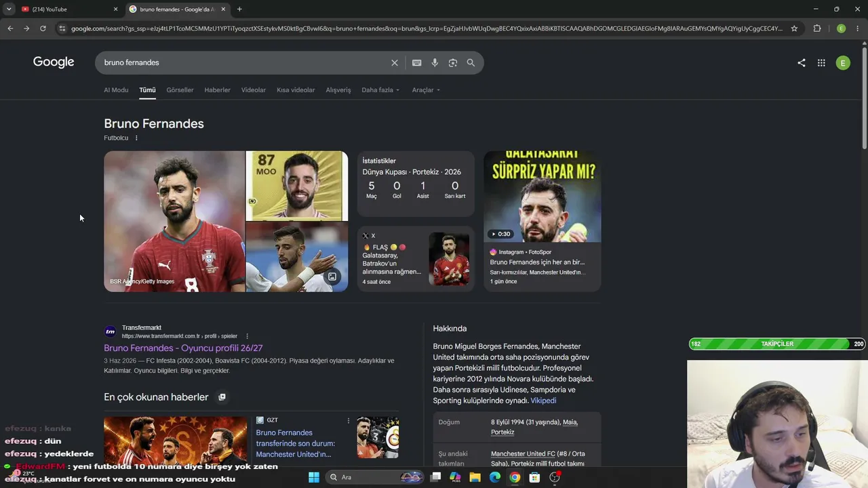The width and height of the screenshot is (868, 488).
Task: Play the Instagram FotoSpor video
Action: [x=542, y=197]
